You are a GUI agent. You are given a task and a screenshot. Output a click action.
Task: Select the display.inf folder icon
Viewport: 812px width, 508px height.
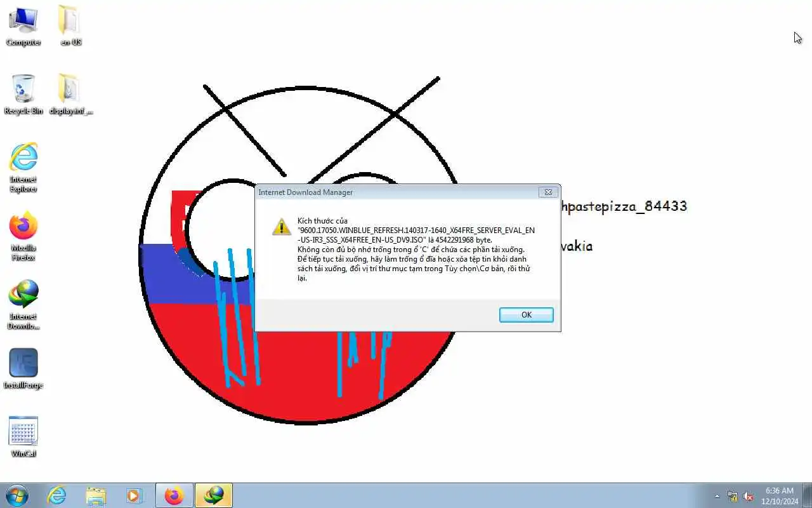click(70, 94)
